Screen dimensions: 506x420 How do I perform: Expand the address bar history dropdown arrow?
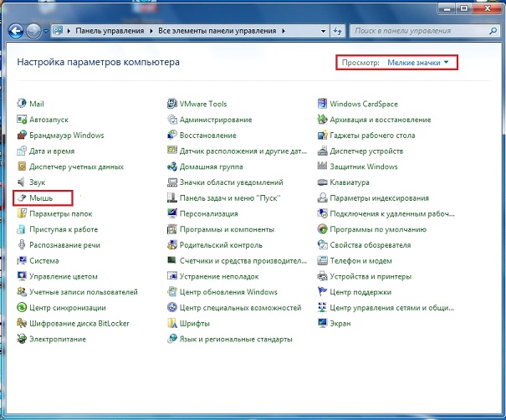pos(323,31)
